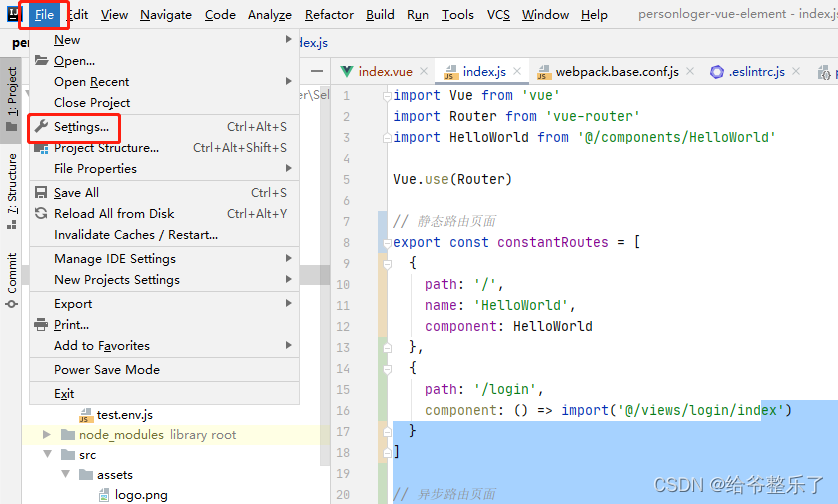838x504 pixels.
Task: Click the project tree vertical scrollbar
Action: [325, 278]
